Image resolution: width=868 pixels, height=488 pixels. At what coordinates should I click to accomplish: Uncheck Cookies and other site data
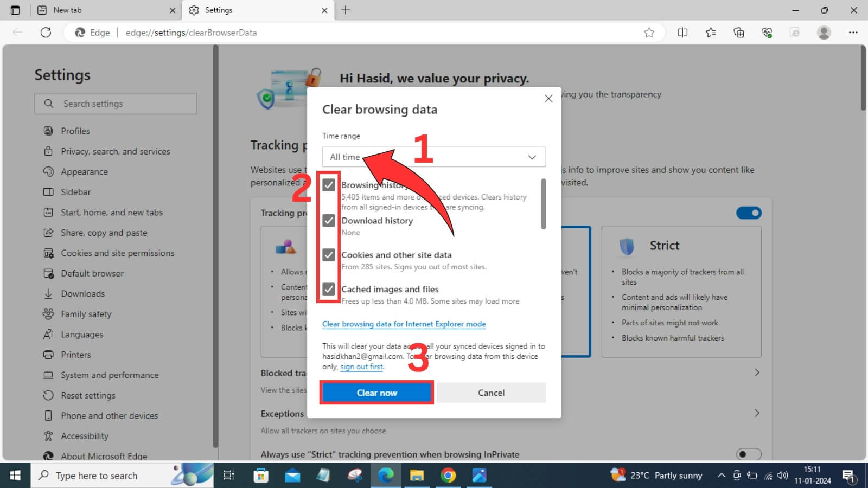click(x=328, y=255)
